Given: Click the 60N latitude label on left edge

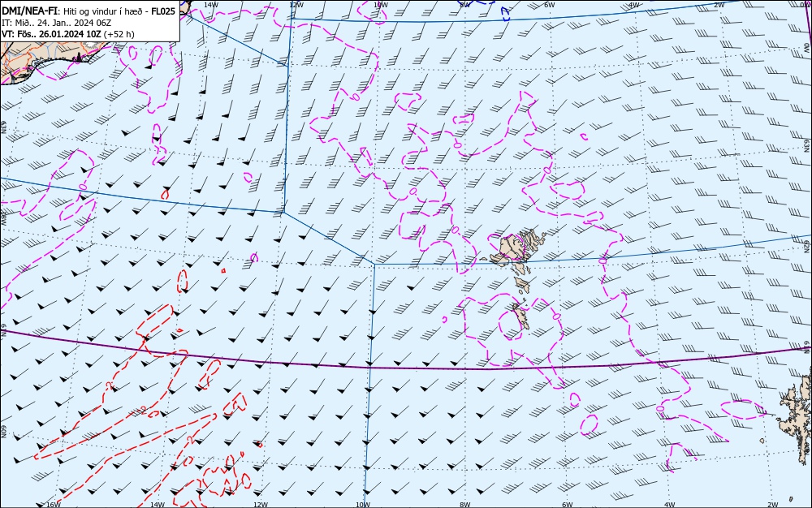Looking at the screenshot, I should click(3, 432).
